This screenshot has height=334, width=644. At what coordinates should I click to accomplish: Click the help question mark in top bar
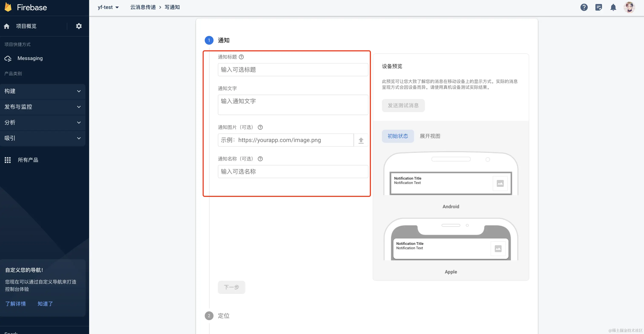(584, 7)
